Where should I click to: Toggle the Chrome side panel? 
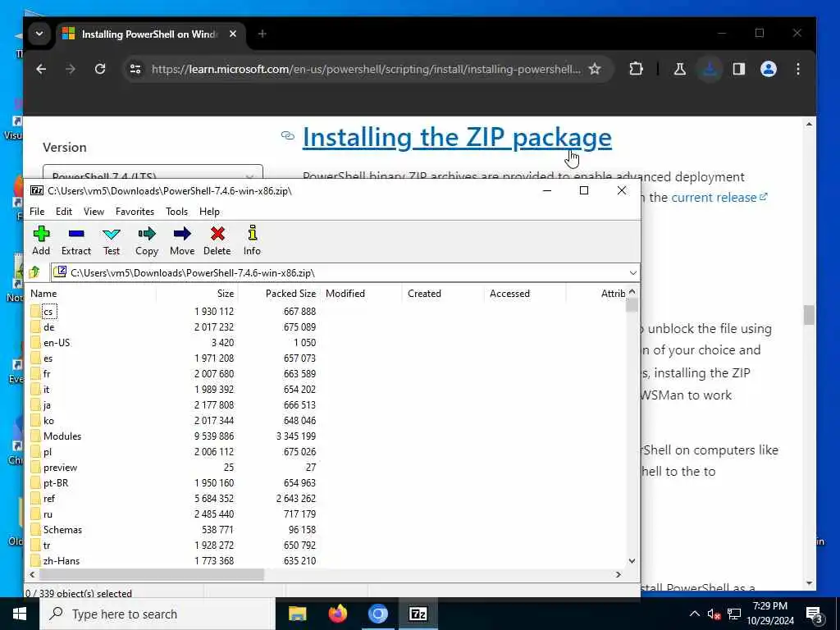click(x=739, y=69)
